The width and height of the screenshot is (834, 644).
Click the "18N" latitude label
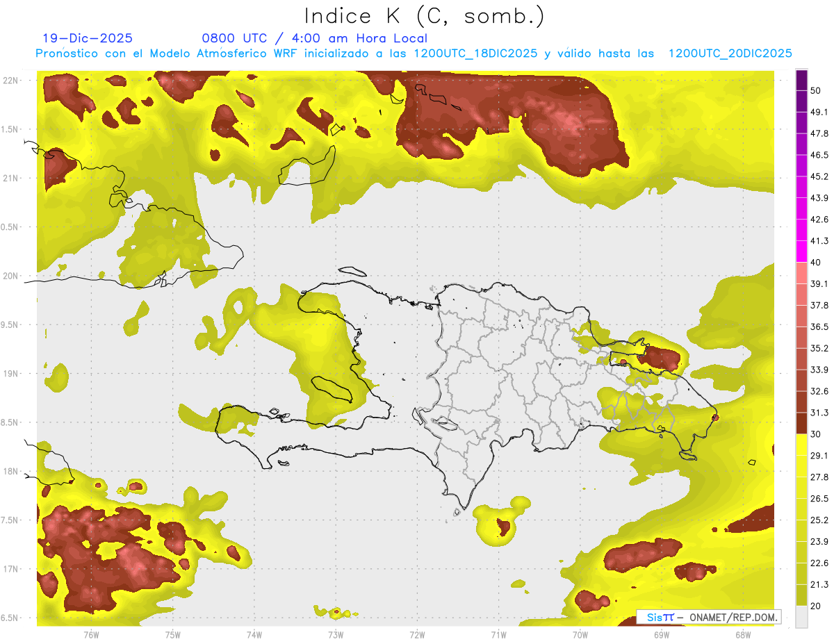[x=10, y=472]
